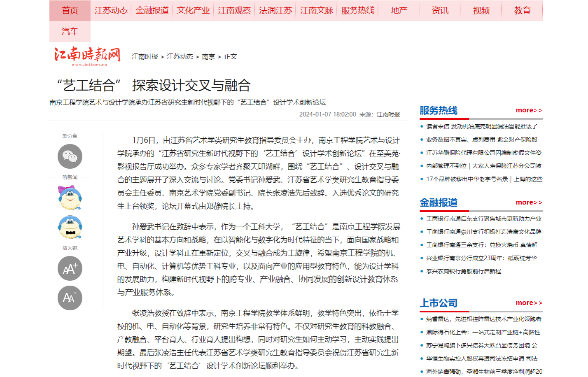The height and width of the screenshot is (377, 588).
Task: Expand 上市公司 section via more link
Action: [529, 303]
